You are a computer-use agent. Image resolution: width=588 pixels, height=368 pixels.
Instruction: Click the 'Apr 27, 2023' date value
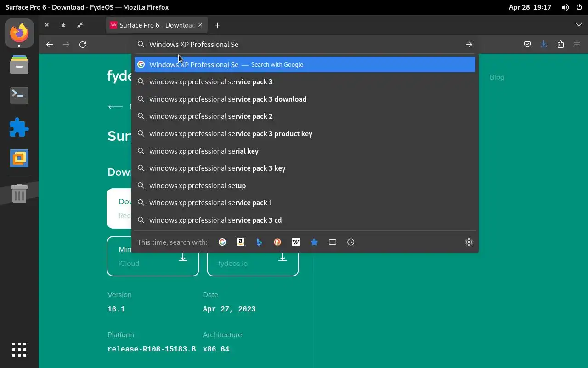pyautogui.click(x=229, y=309)
